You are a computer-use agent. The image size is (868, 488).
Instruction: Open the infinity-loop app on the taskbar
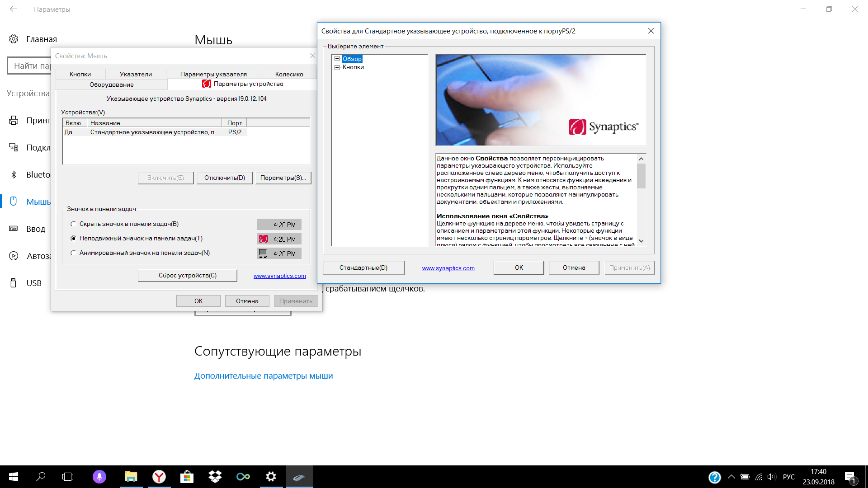click(243, 477)
